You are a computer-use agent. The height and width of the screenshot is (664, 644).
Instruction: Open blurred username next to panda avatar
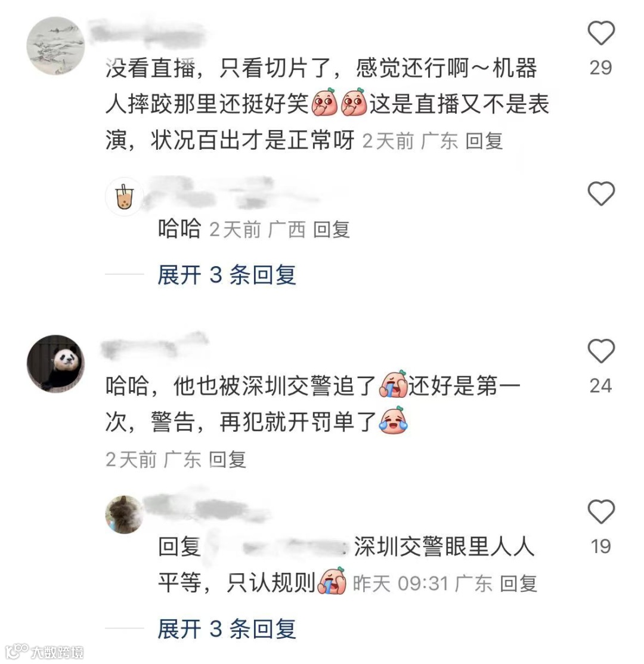click(154, 345)
